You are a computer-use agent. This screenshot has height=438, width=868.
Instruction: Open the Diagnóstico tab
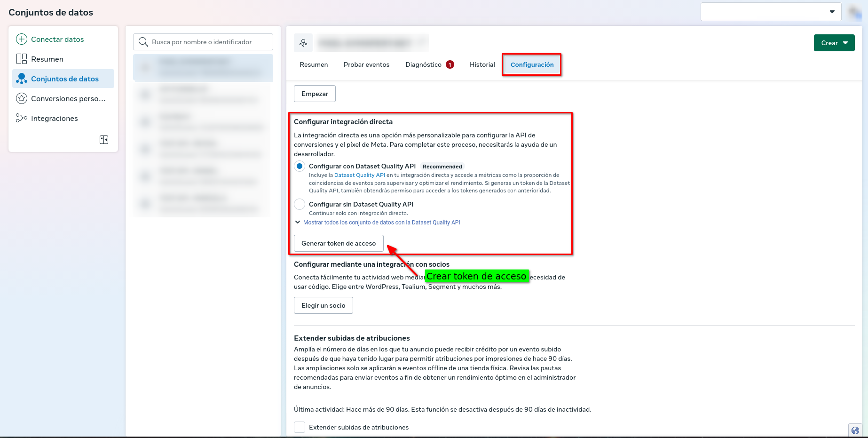click(x=423, y=65)
